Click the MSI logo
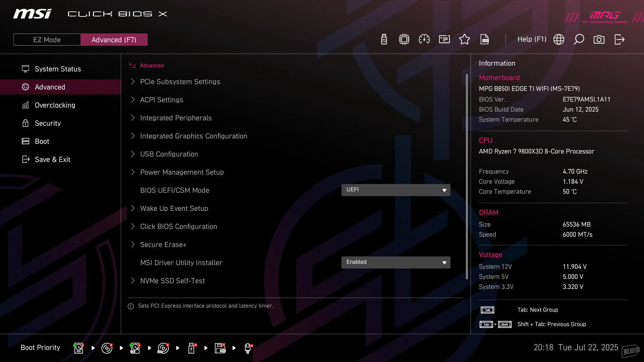 coord(32,14)
